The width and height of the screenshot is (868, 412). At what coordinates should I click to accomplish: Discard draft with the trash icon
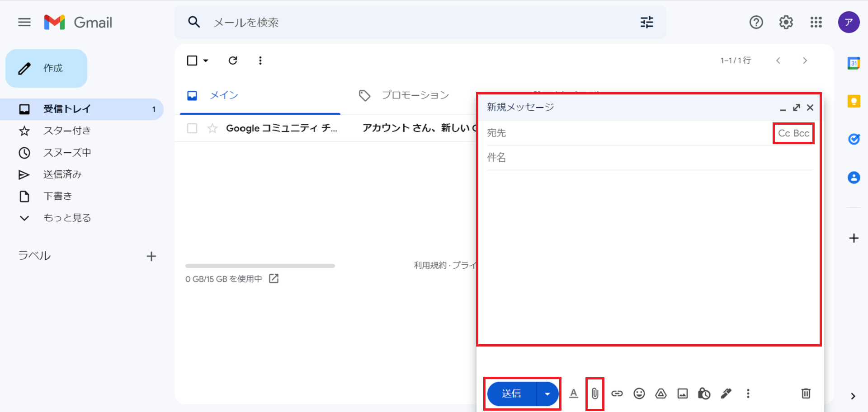[x=806, y=393]
